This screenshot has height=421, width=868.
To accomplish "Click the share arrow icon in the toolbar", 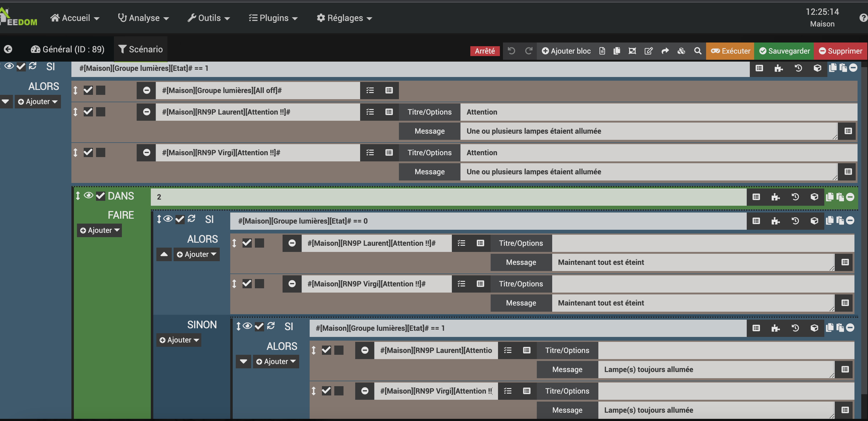I will pos(665,51).
